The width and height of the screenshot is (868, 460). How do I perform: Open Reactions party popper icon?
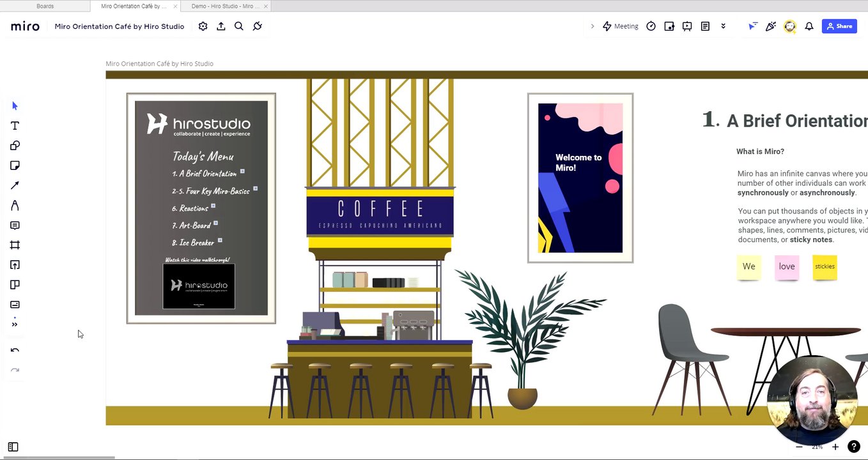(x=771, y=26)
